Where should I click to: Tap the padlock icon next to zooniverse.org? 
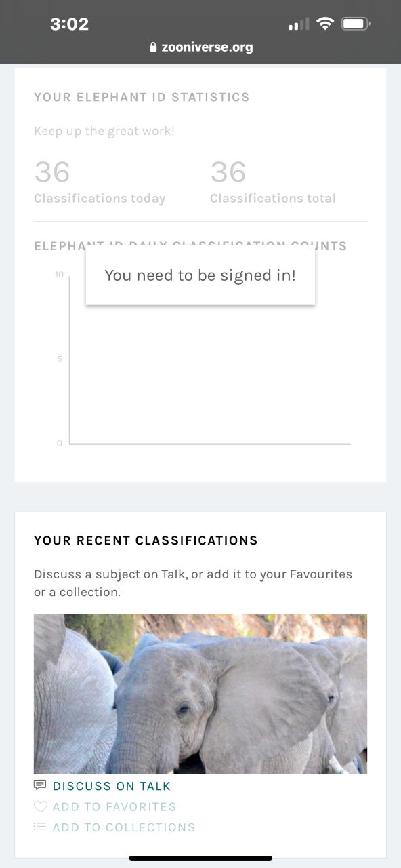click(152, 47)
